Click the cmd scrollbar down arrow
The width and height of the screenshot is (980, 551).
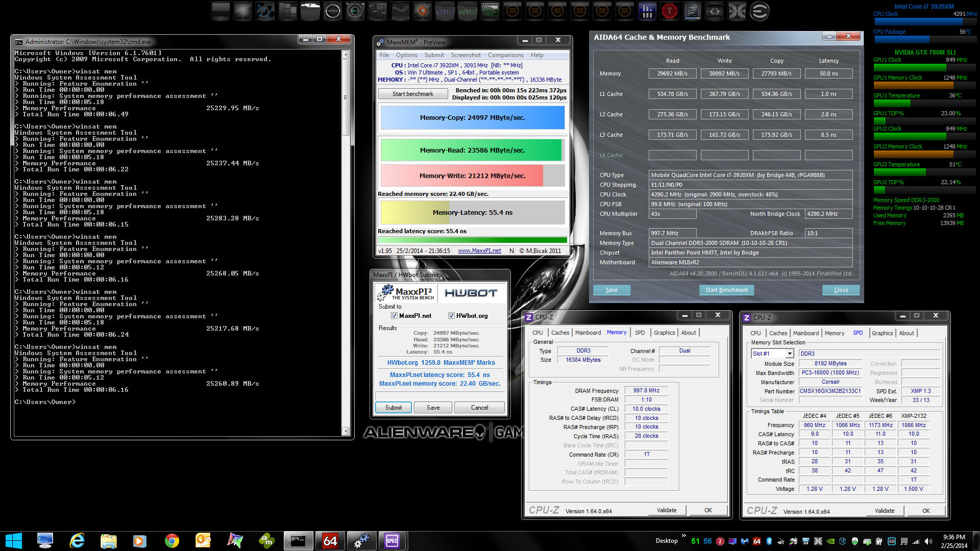(346, 431)
